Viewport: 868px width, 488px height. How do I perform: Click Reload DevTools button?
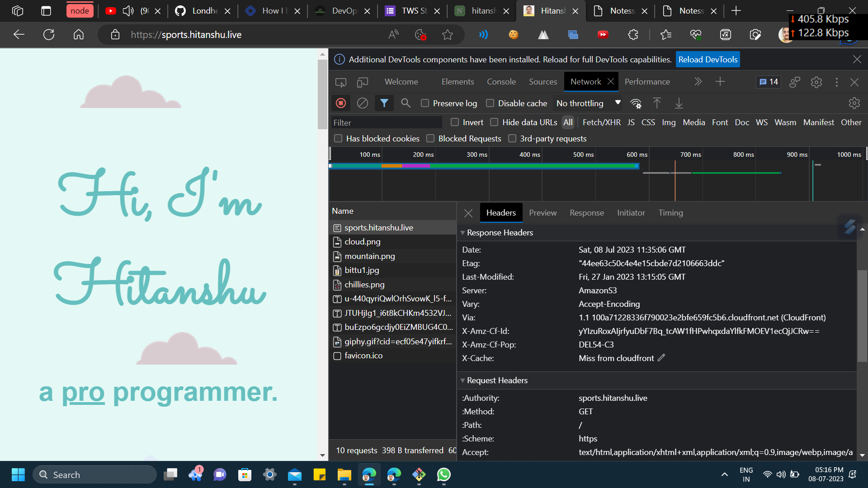[708, 60]
